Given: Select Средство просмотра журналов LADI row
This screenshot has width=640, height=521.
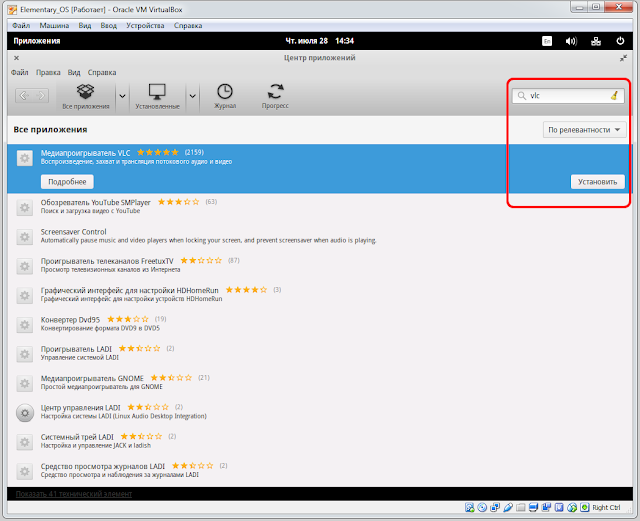Looking at the screenshot, I should click(x=320, y=471).
